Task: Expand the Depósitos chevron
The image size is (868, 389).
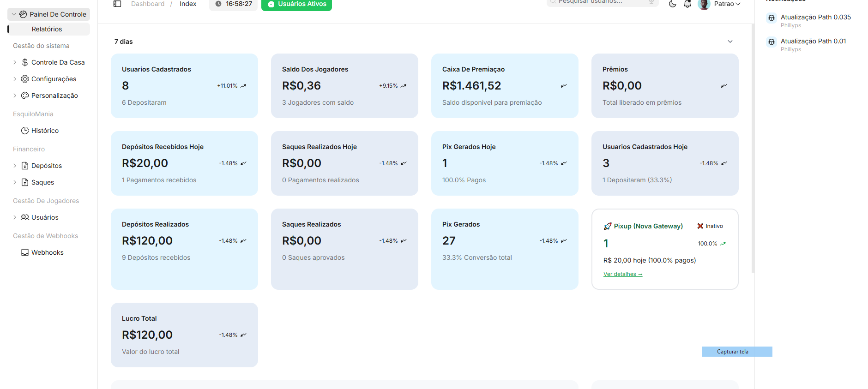Action: click(x=15, y=166)
